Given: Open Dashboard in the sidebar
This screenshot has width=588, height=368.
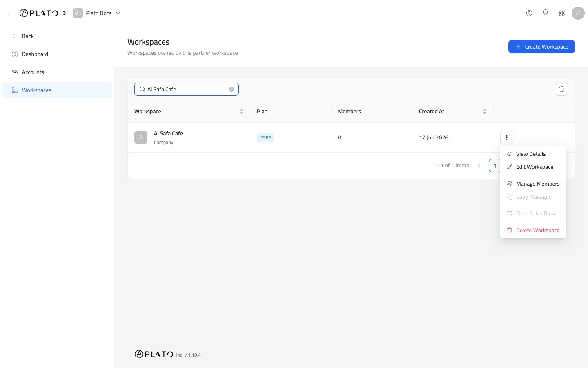Looking at the screenshot, I should pos(57,54).
